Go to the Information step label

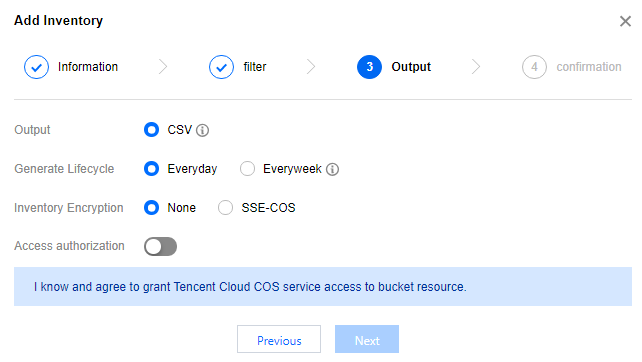88,67
